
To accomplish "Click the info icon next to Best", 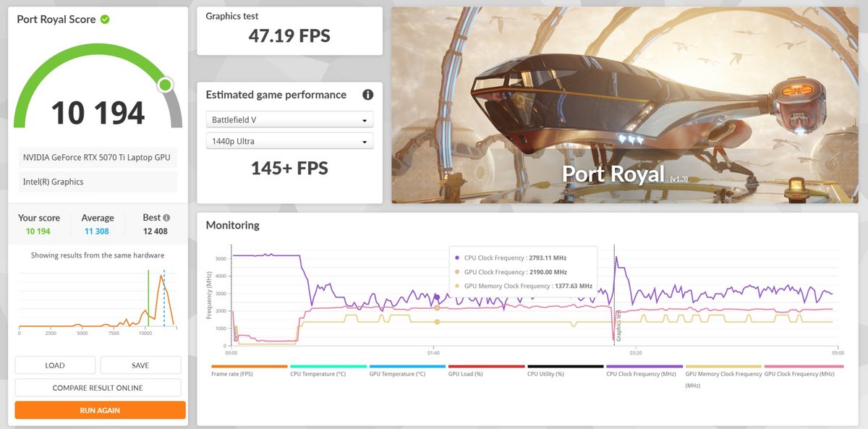I will click(166, 218).
